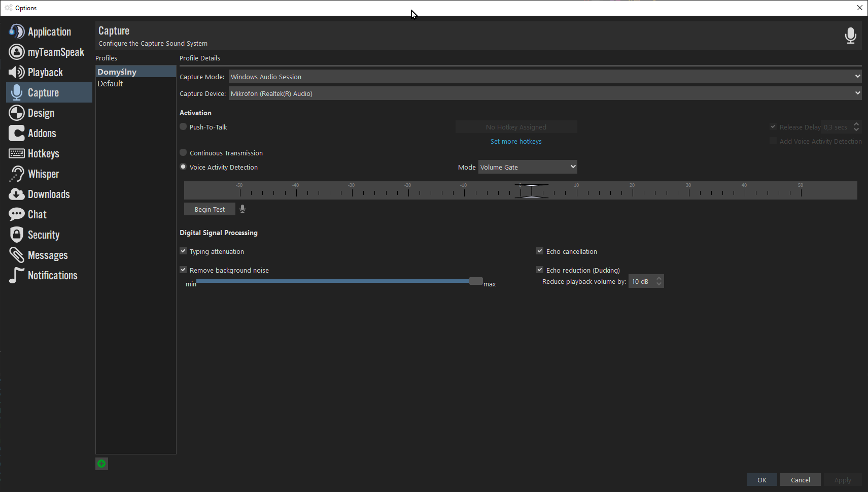Expand the Capture Mode dropdown
Screen dimensions: 868x492
(544, 77)
